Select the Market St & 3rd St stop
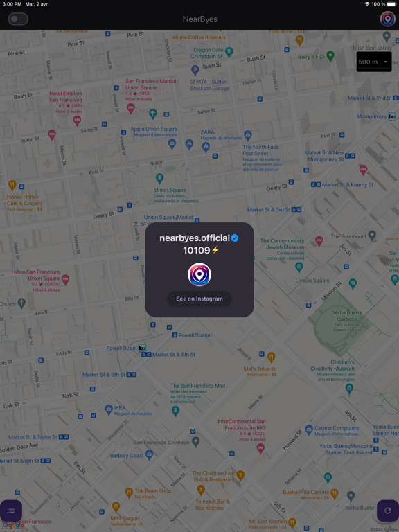399x532 pixels. pyautogui.click(x=274, y=210)
